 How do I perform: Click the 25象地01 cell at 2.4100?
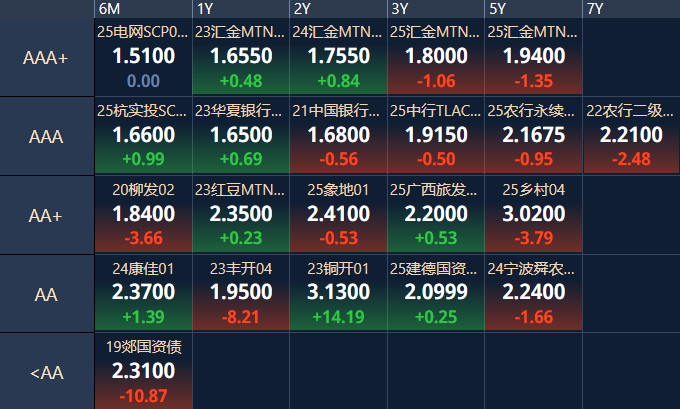point(339,215)
